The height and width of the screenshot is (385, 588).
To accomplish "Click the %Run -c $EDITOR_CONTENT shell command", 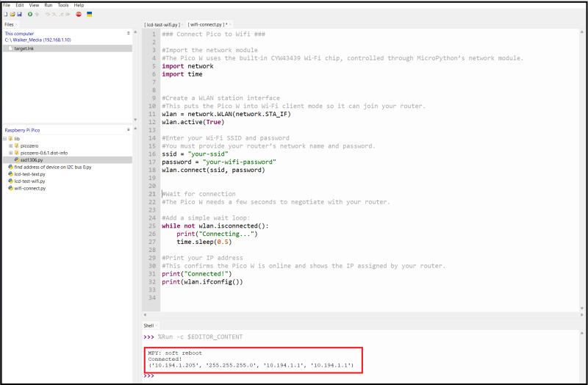I will click(200, 337).
